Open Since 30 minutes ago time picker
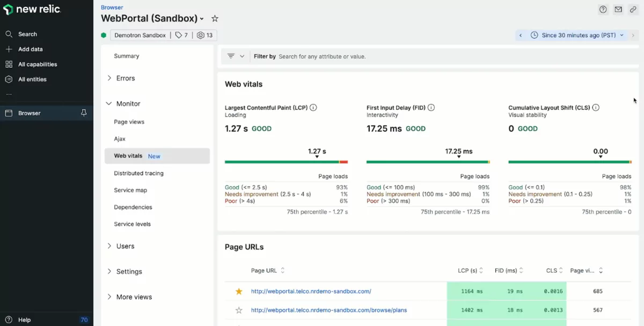Screen dimensions: 644x326 coord(577,35)
